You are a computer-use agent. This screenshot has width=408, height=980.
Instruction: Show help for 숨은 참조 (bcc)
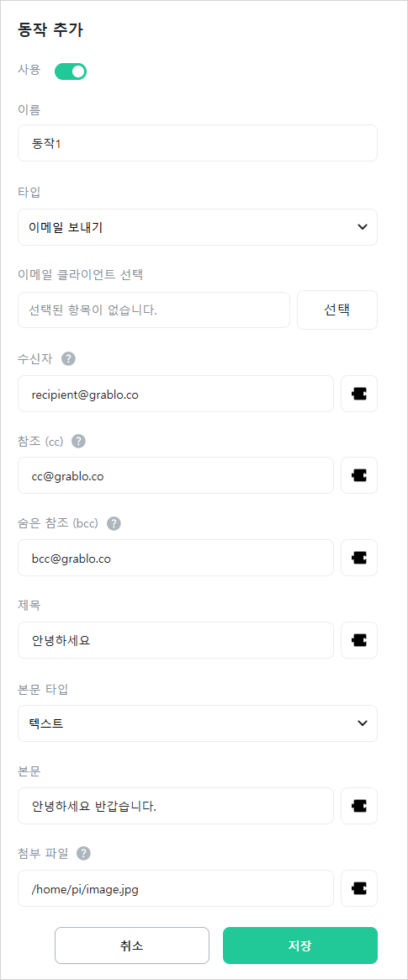pos(114,523)
